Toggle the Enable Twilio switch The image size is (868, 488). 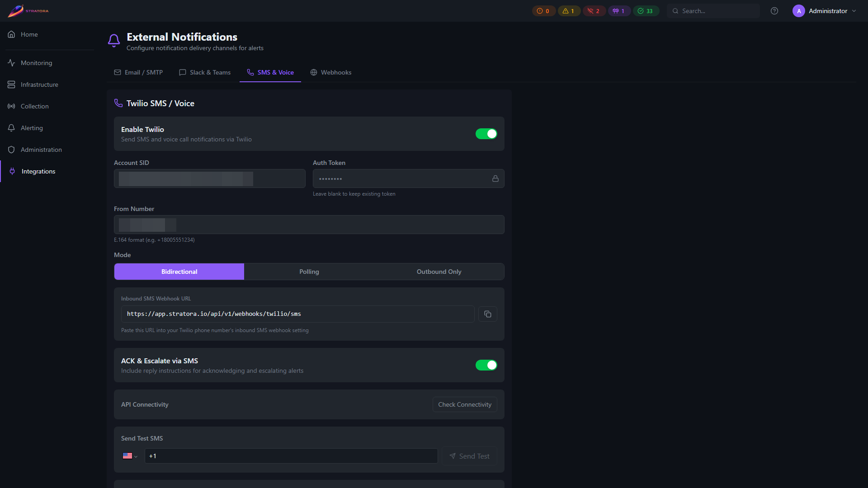click(486, 134)
